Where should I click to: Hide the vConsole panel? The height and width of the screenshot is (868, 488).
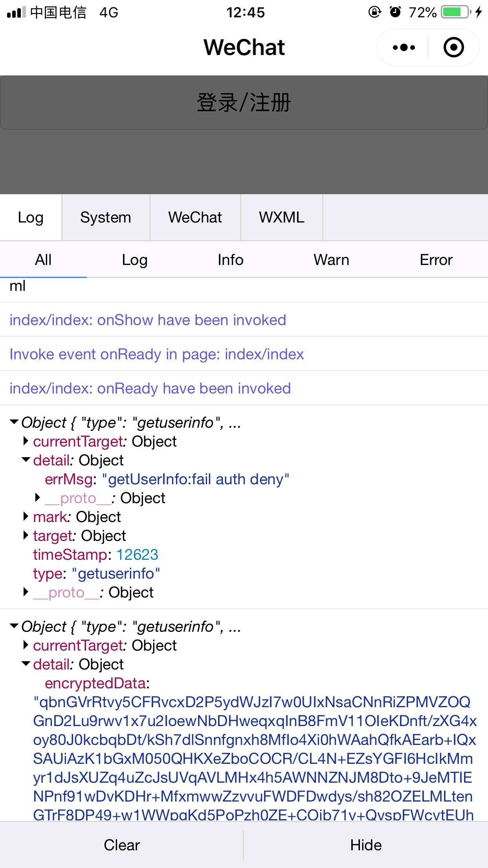click(366, 845)
